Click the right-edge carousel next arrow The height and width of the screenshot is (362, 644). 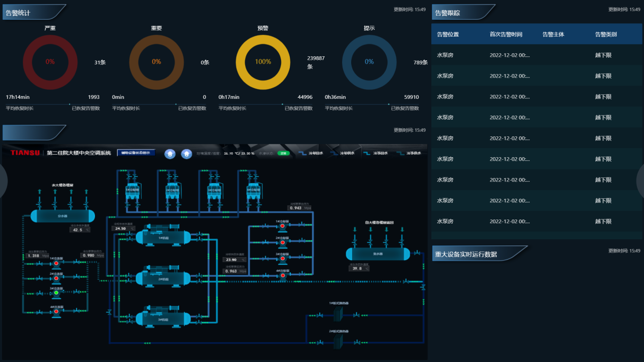click(640, 182)
